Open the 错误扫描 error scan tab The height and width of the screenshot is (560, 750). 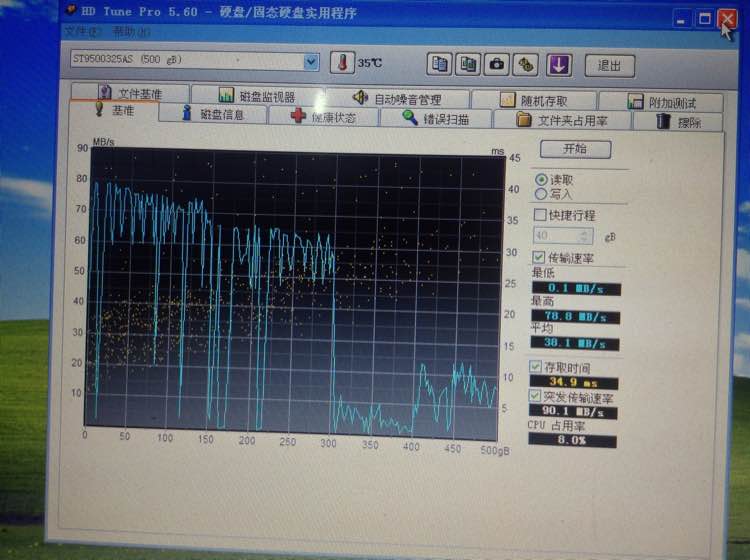pyautogui.click(x=435, y=119)
